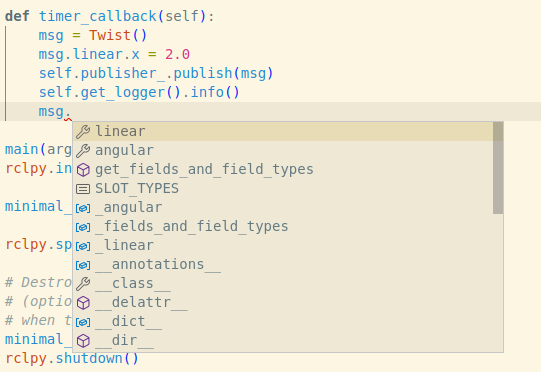Viewport: 541px width, 372px height.
Task: Select '_fields_and_field_types' suggestion
Action: pos(283,226)
